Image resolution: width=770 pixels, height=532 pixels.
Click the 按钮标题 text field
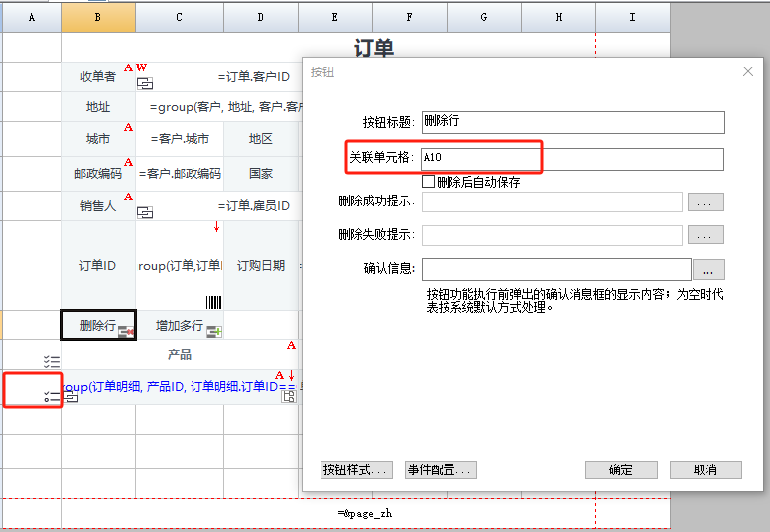(573, 122)
